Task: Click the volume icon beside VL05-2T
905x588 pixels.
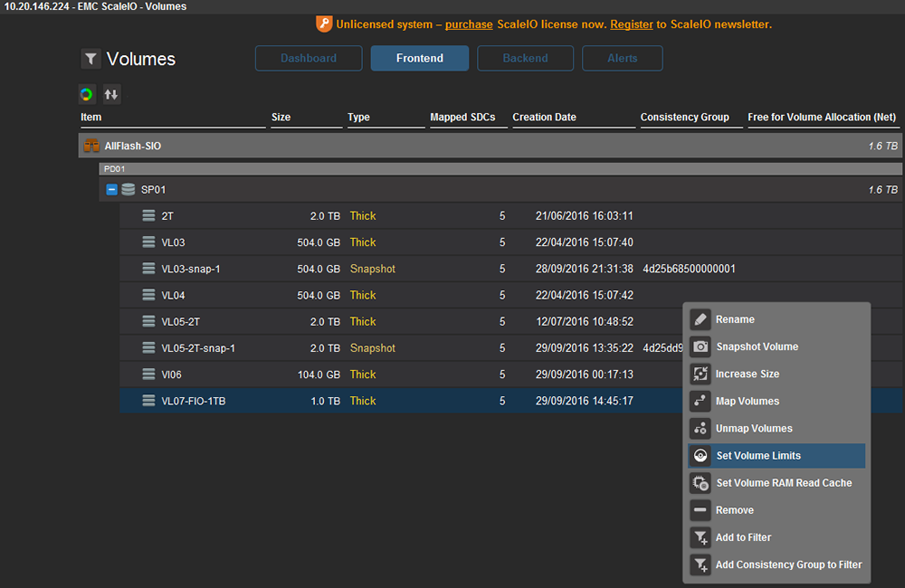Action: pos(148,321)
